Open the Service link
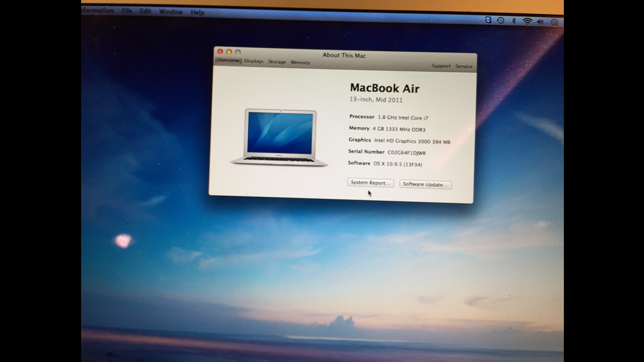 (464, 67)
